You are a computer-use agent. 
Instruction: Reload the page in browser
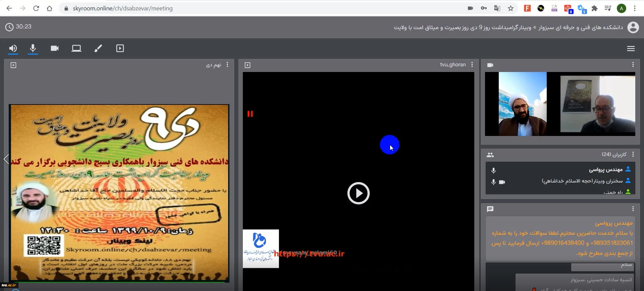(x=36, y=8)
